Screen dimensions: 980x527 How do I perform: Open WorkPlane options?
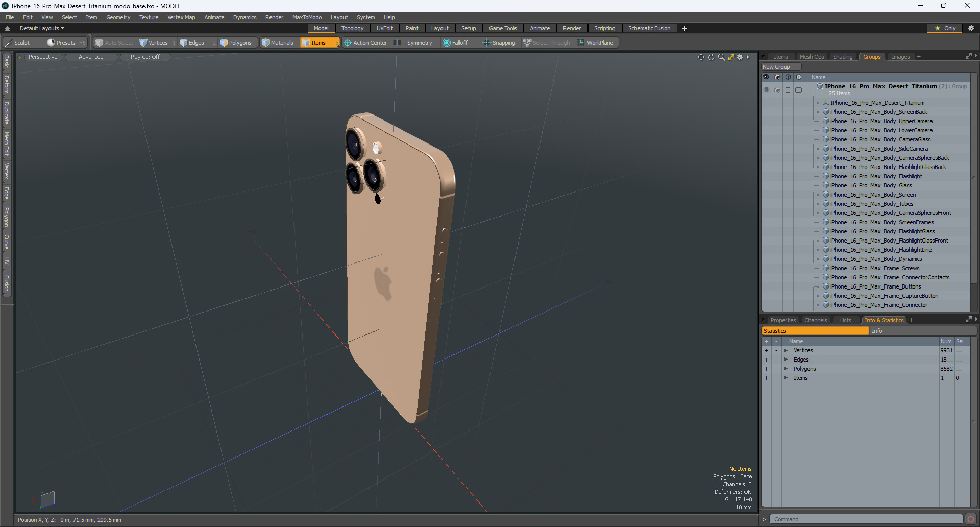pos(596,43)
